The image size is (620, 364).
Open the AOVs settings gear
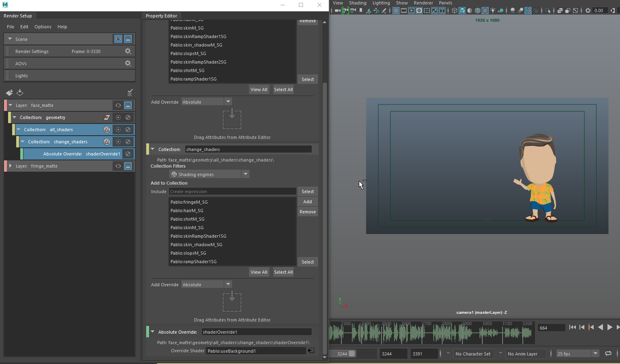[x=128, y=63]
